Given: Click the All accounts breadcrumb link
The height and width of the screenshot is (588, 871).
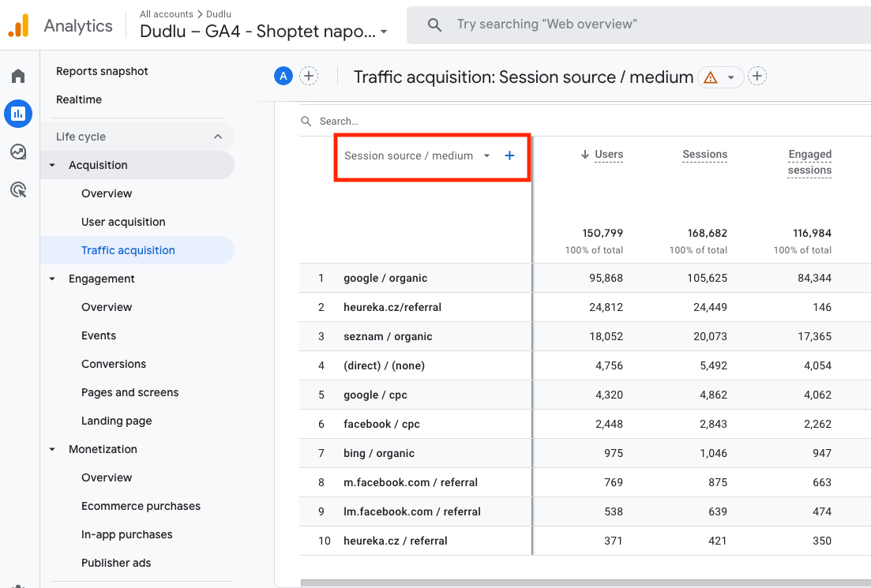Looking at the screenshot, I should pyautogui.click(x=166, y=14).
